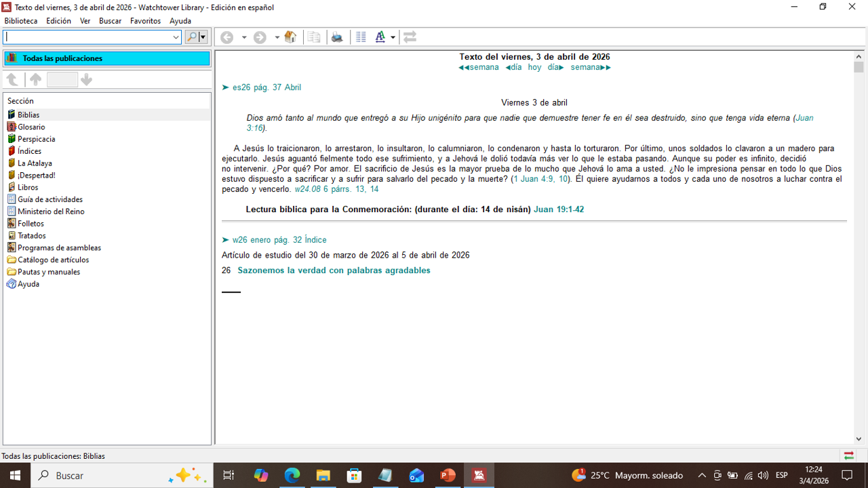Viewport: 868px width, 488px height.
Task: Open Microsoft Edge from the taskbar
Action: tap(292, 476)
